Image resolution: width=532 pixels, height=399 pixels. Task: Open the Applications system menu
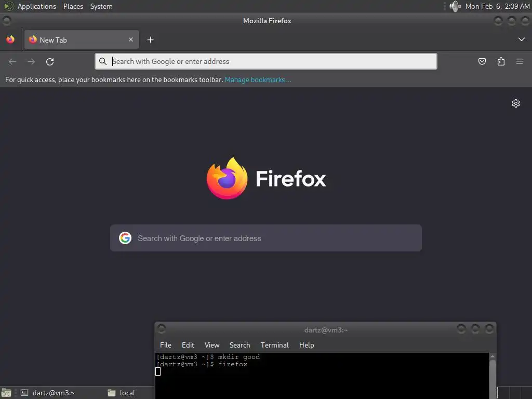[37, 6]
